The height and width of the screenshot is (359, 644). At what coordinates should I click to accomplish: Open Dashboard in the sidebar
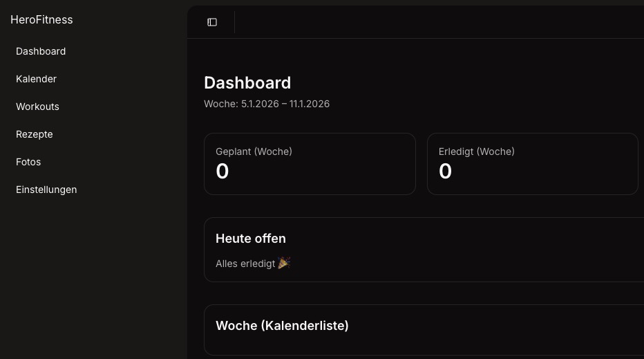pos(41,51)
